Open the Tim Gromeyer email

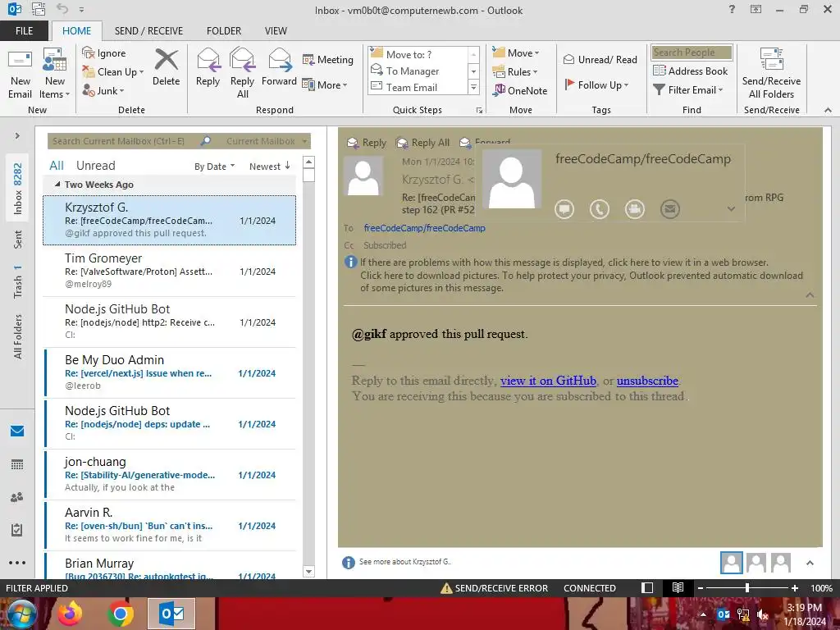pos(169,271)
